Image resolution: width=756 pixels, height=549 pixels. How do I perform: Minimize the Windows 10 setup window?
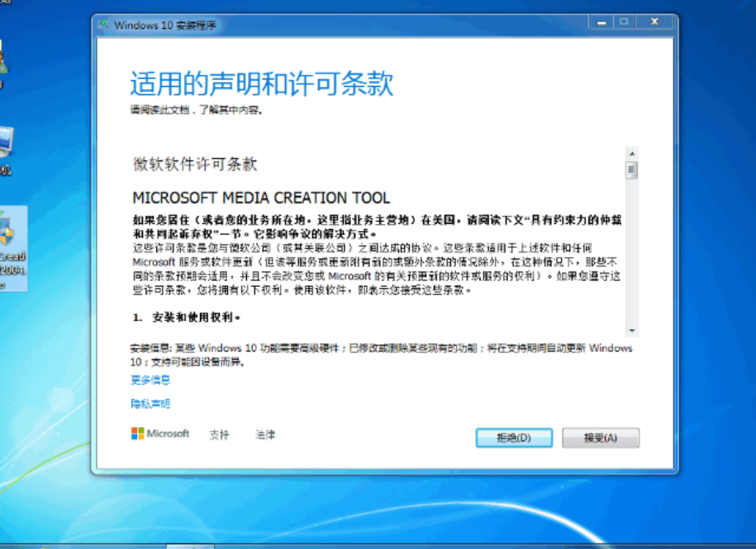click(x=601, y=22)
